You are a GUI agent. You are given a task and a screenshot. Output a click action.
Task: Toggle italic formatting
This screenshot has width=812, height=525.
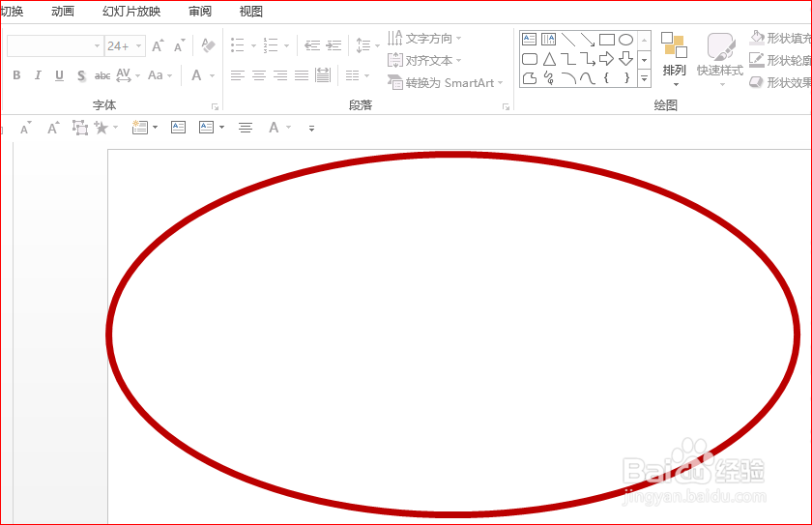click(38, 75)
